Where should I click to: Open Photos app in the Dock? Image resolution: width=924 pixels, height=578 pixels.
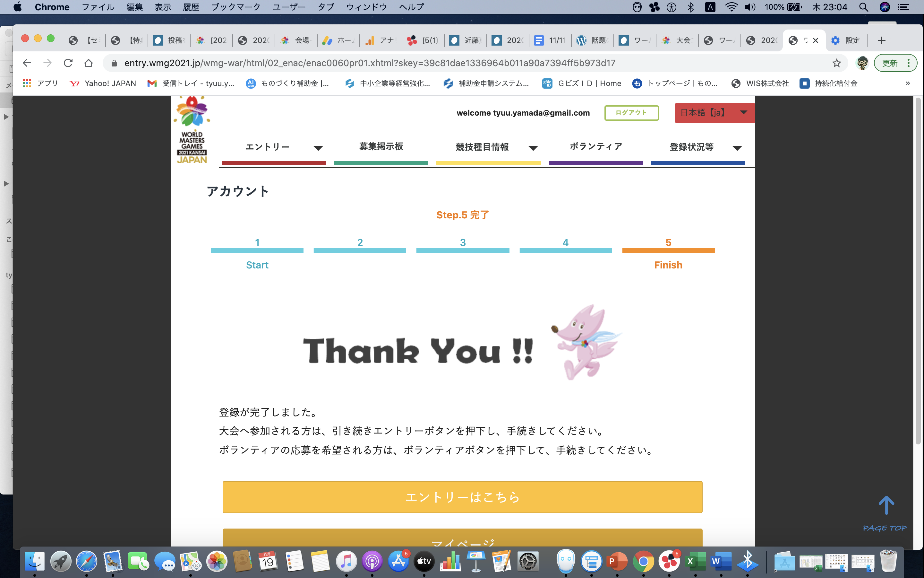[x=217, y=561]
